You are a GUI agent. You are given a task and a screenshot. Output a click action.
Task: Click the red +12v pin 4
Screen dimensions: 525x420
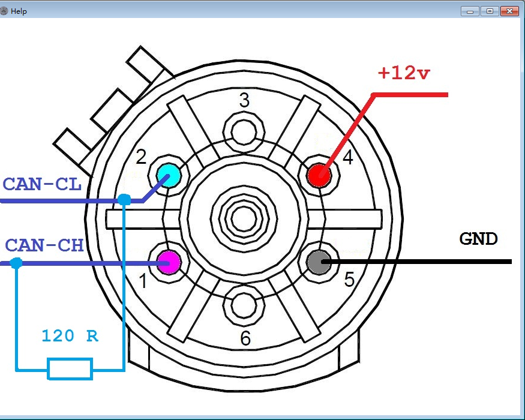tap(319, 175)
